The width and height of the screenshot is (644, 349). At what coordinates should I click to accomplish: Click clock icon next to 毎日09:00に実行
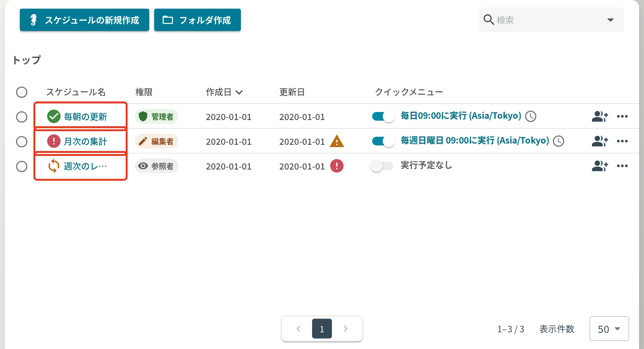(x=531, y=116)
